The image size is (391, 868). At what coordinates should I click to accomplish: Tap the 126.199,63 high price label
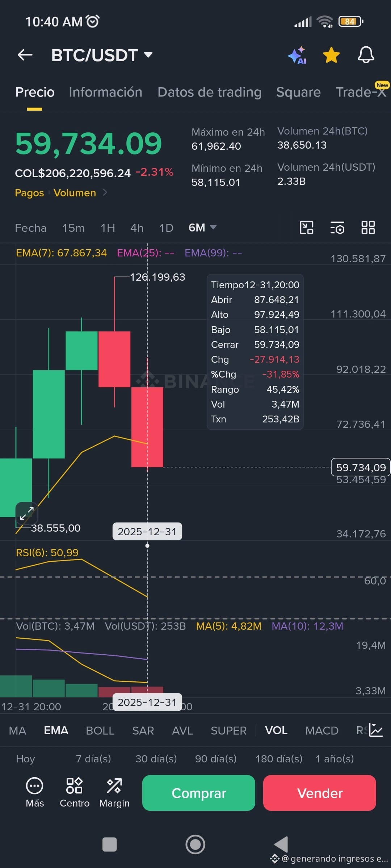click(x=157, y=277)
